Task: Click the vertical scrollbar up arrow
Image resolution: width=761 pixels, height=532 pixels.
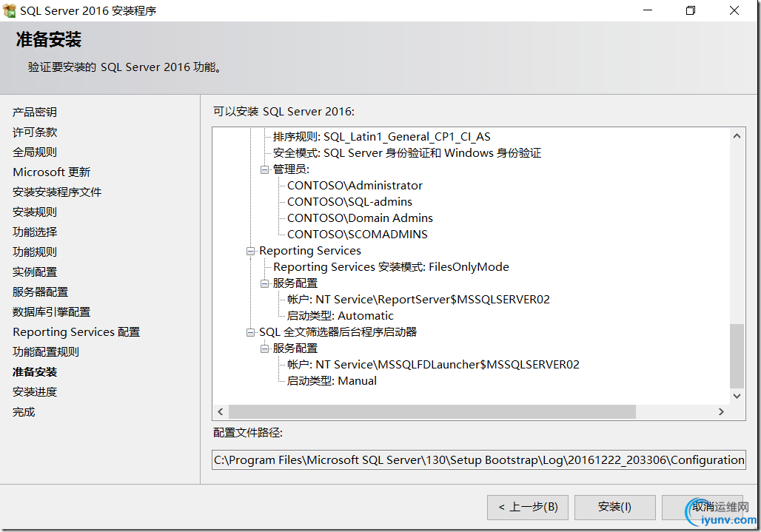Action: click(737, 136)
